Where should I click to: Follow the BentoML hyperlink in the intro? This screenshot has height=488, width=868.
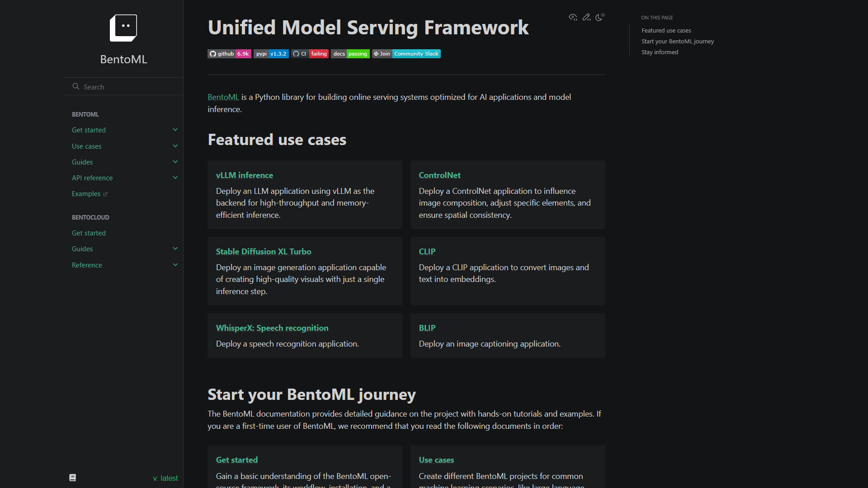click(222, 97)
